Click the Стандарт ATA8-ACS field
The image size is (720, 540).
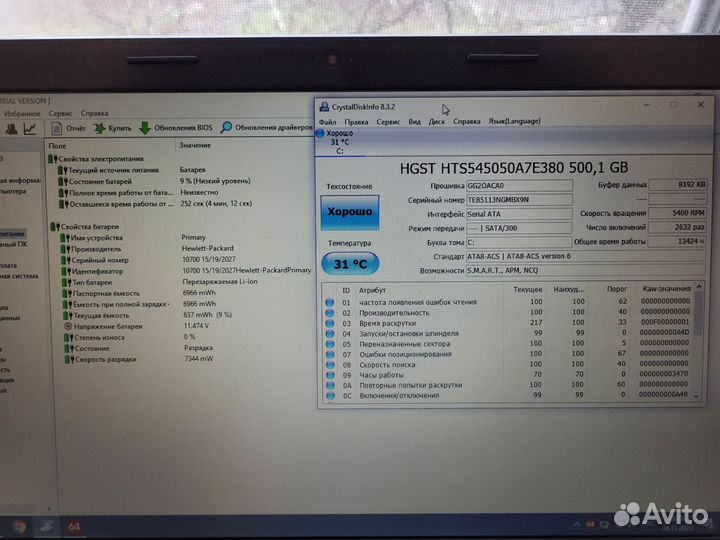[x=585, y=256]
